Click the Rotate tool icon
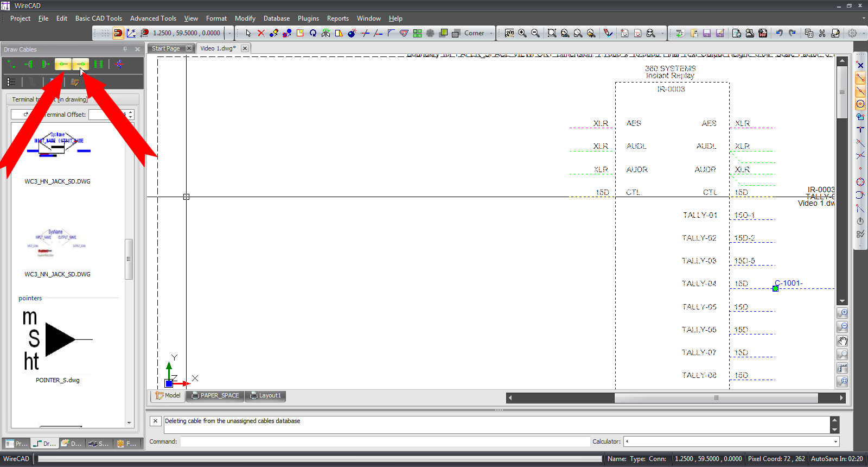 pos(313,33)
